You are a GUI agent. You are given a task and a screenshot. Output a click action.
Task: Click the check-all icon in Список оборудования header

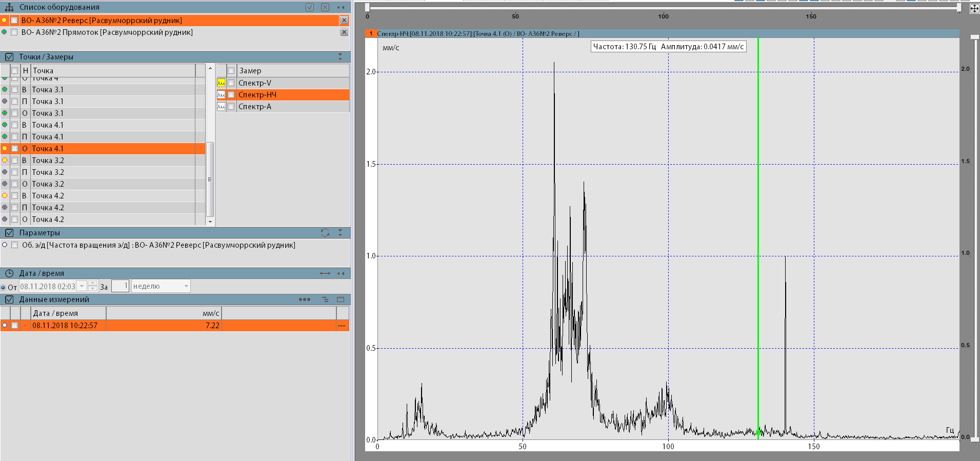coord(310,7)
